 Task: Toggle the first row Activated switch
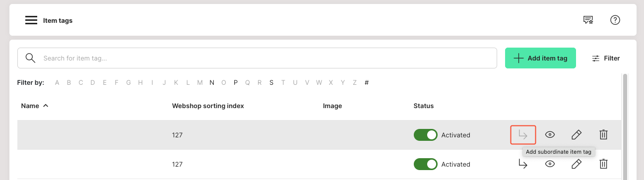(426, 135)
